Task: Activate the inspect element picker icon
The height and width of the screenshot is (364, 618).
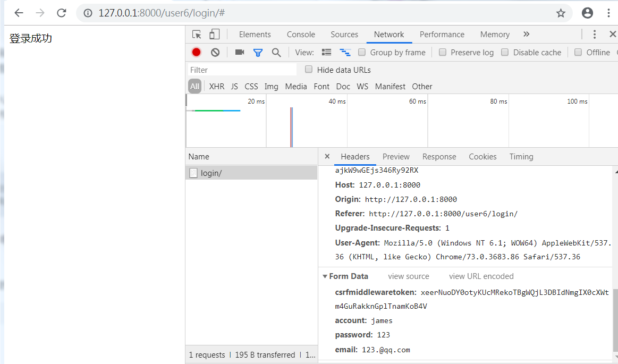Action: 196,34
